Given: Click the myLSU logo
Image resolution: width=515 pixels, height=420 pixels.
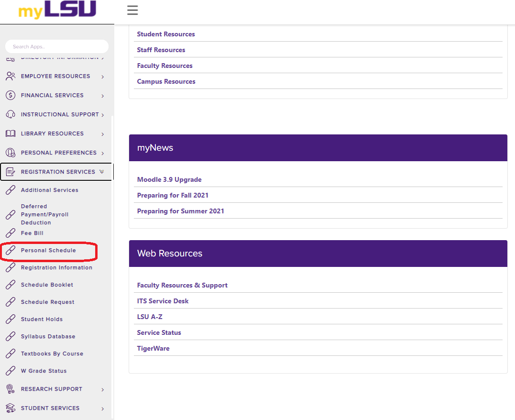Looking at the screenshot, I should tap(57, 10).
